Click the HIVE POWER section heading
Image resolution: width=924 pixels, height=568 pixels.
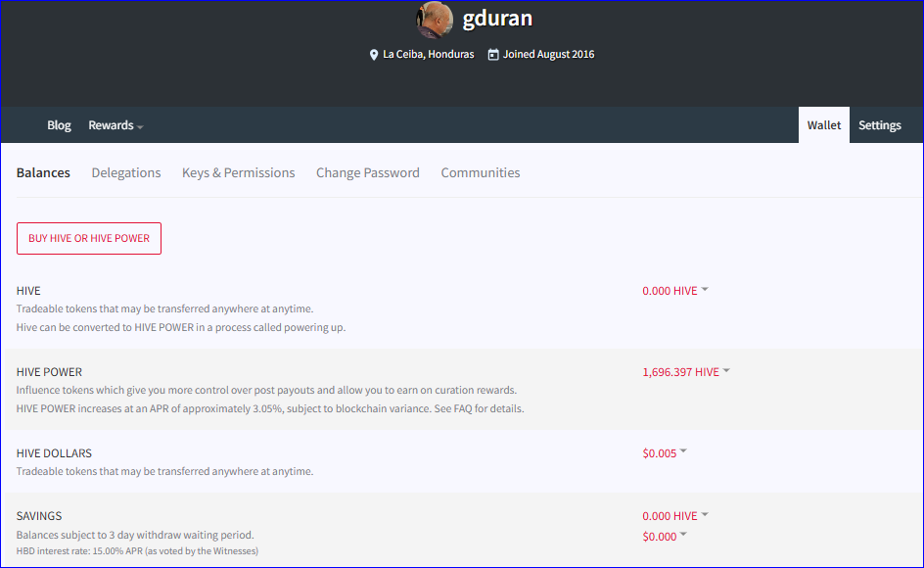pos(49,372)
